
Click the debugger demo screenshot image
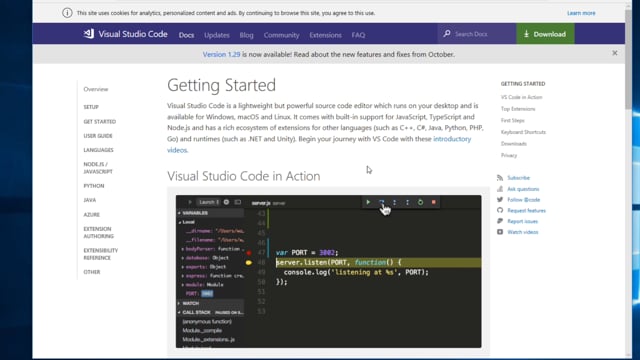point(329,271)
